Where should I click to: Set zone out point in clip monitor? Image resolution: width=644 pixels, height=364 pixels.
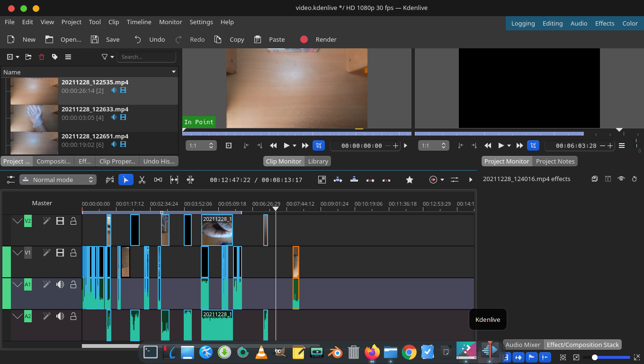pyautogui.click(x=259, y=146)
